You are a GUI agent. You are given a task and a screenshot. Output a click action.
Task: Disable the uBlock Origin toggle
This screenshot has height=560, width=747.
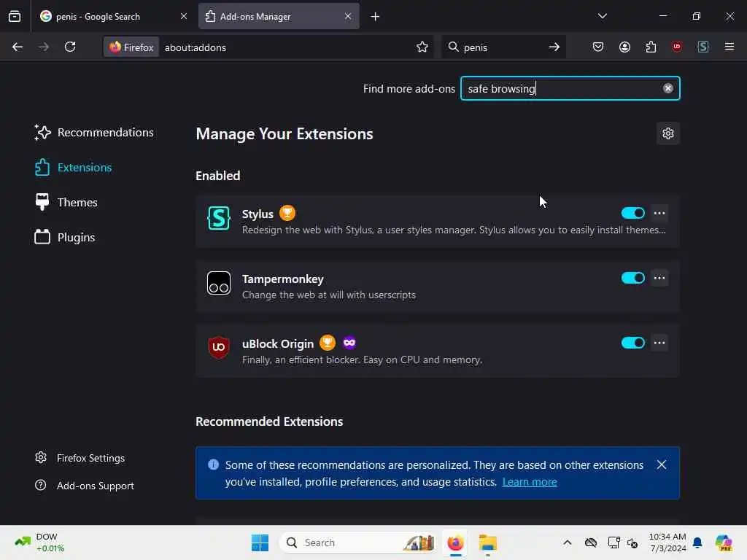tap(632, 343)
